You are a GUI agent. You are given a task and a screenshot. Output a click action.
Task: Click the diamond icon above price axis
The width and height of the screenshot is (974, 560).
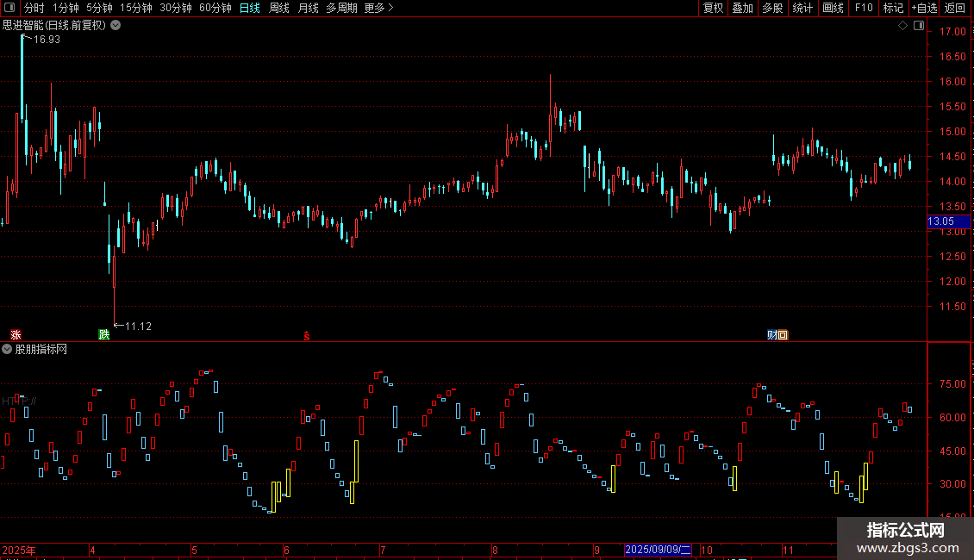(x=902, y=25)
